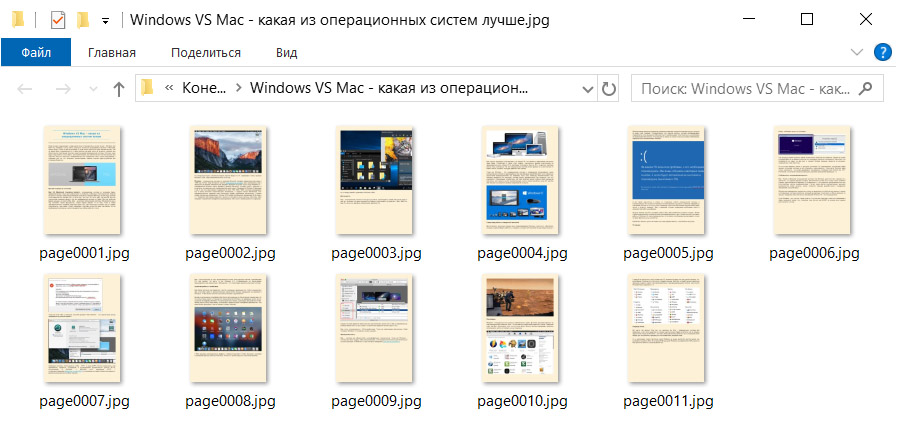897x441 pixels.
Task: Click the New folder quick access icon
Action: [84, 20]
